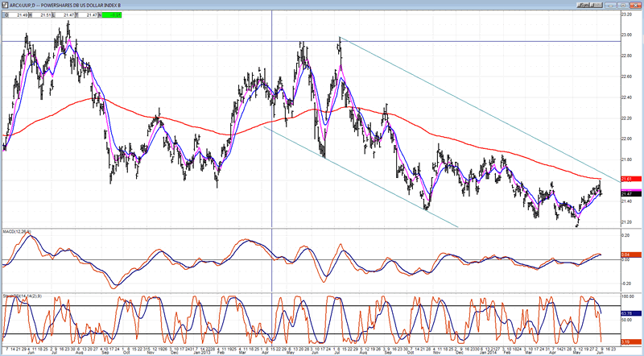The width and height of the screenshot is (644, 356).
Task: Click the chart window icon in title bar
Action: pyautogui.click(x=4, y=4)
